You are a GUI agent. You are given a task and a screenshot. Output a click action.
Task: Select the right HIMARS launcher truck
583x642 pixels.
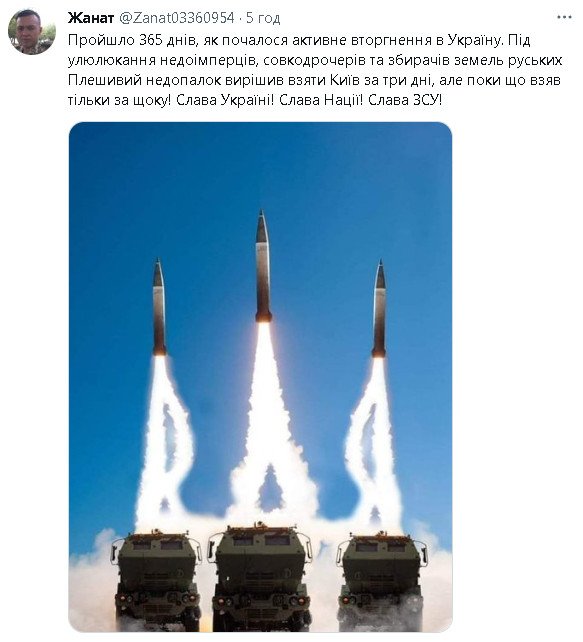point(381,581)
